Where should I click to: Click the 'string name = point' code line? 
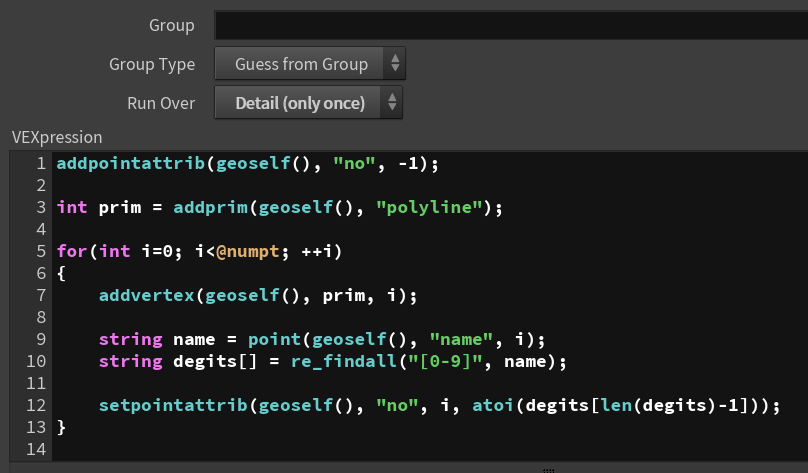coord(322,339)
